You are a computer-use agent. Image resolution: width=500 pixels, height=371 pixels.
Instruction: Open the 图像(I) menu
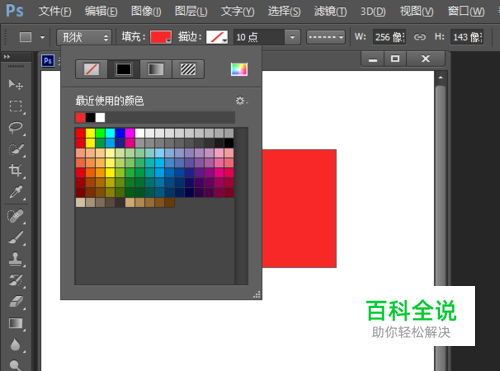click(x=146, y=11)
